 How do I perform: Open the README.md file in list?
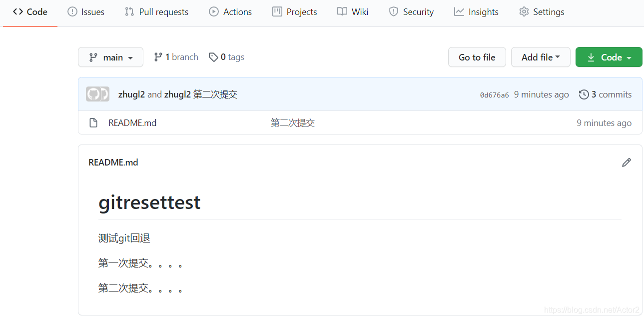point(132,123)
